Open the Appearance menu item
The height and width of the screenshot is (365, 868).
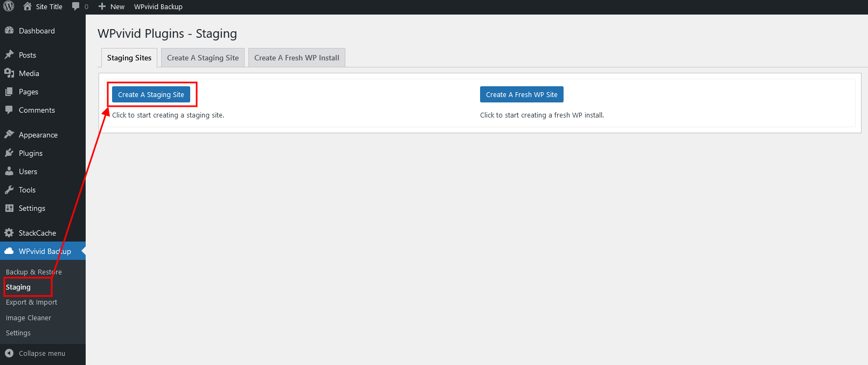(x=38, y=135)
